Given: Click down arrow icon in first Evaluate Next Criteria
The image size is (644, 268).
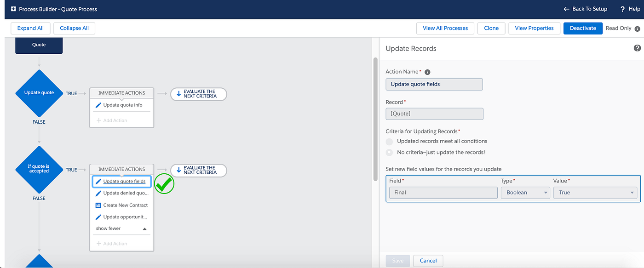Looking at the screenshot, I should coord(178,94).
